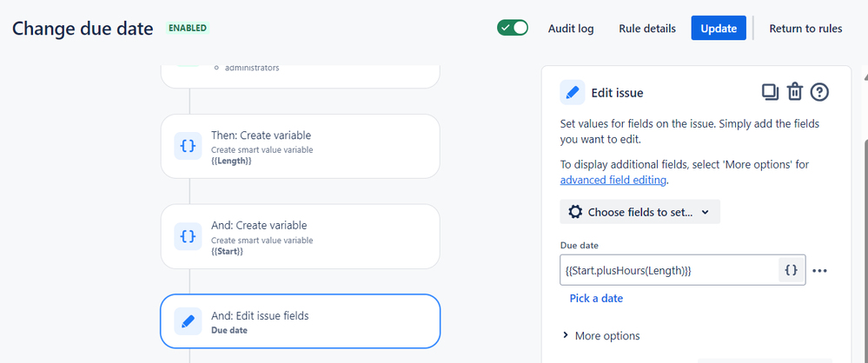The image size is (868, 363).
Task: Click Pick a date link
Action: click(x=596, y=298)
